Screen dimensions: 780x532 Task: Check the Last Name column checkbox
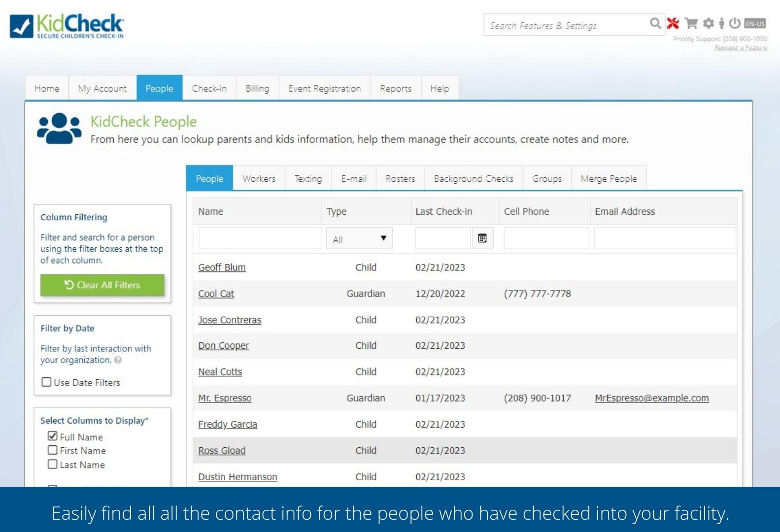pos(53,464)
